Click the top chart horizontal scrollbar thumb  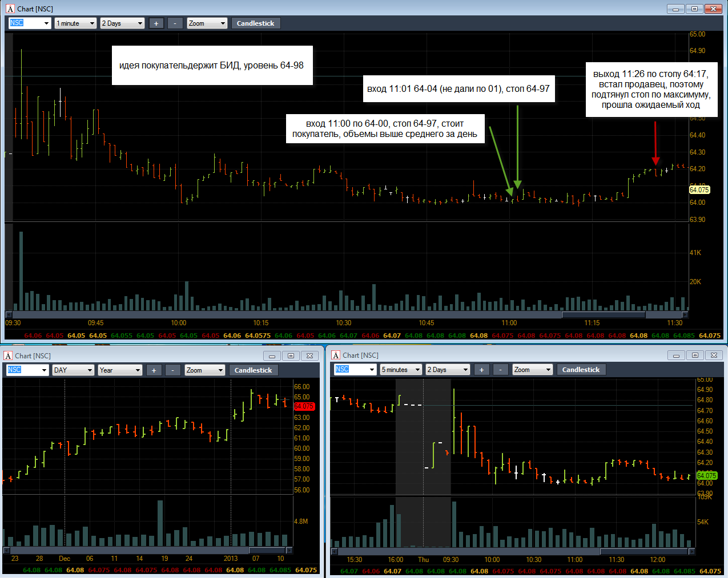pos(604,314)
